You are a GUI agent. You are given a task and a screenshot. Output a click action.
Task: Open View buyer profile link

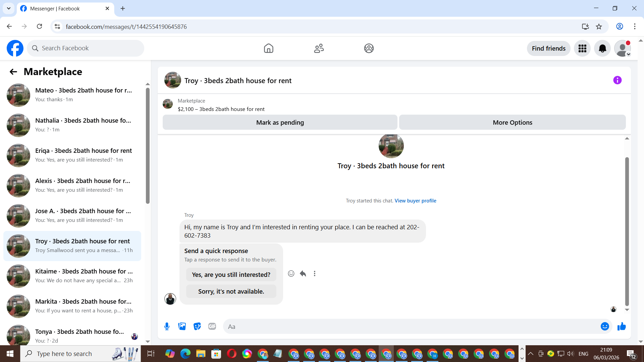[x=415, y=201]
